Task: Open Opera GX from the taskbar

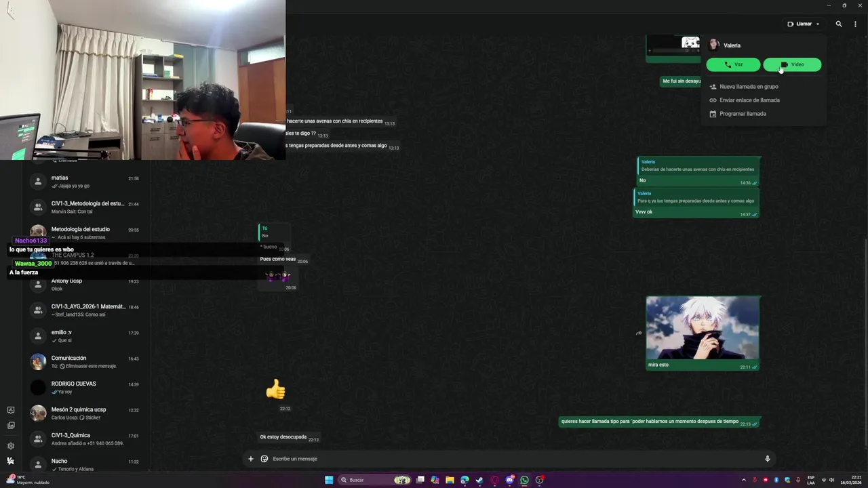Action: pyautogui.click(x=495, y=480)
